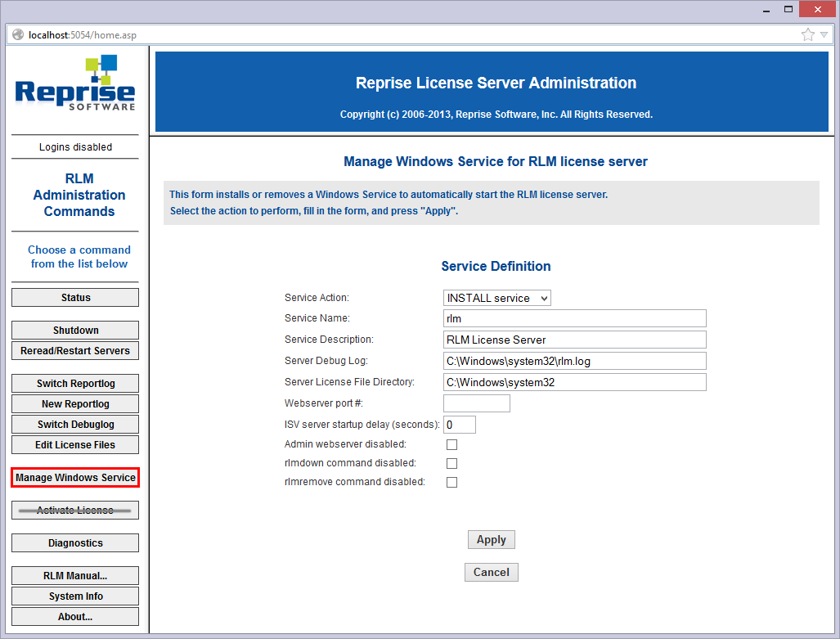Open the address bar dropdown arrow
Screen dimensions: 840x639
coord(824,35)
